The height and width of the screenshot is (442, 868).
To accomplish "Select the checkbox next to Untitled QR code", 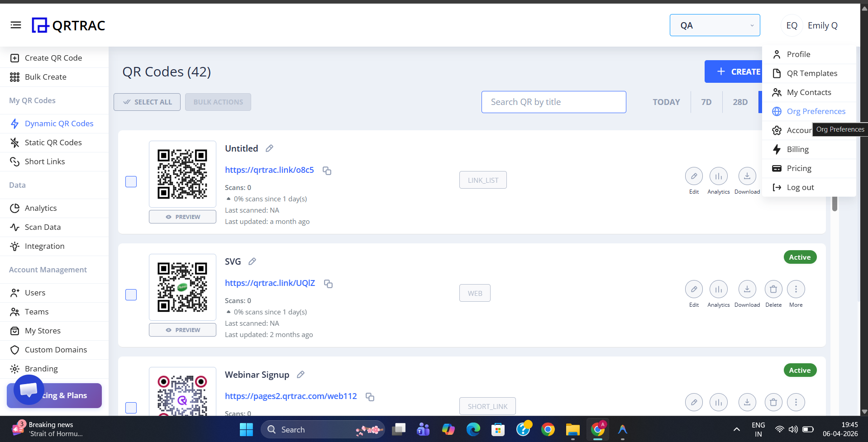I will [x=131, y=181].
